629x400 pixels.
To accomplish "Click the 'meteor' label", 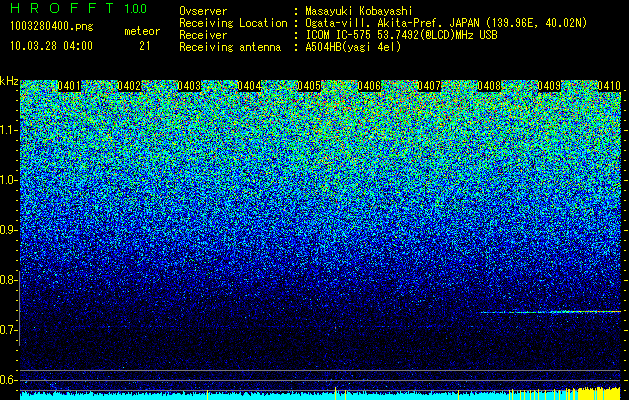I will coord(142,31).
